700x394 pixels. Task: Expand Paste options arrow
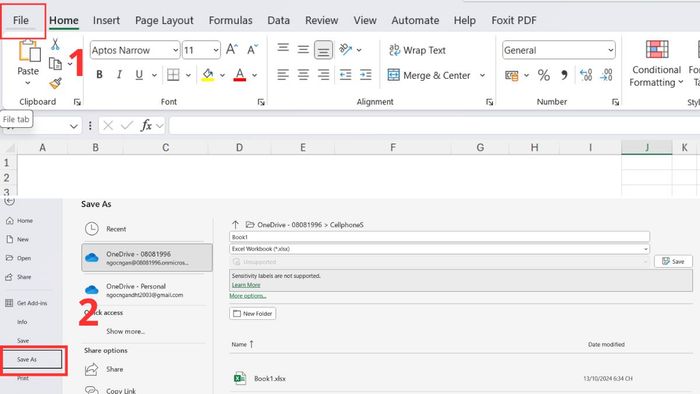(28, 83)
